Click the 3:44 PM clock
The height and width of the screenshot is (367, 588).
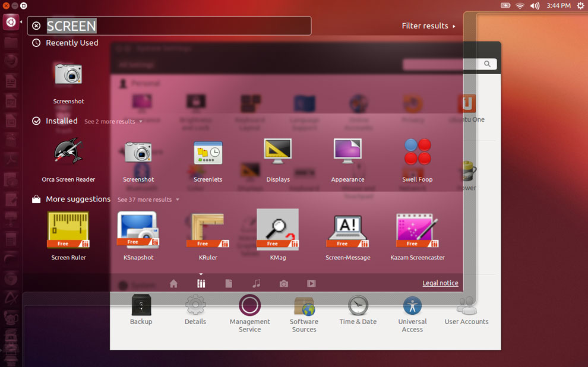558,5
